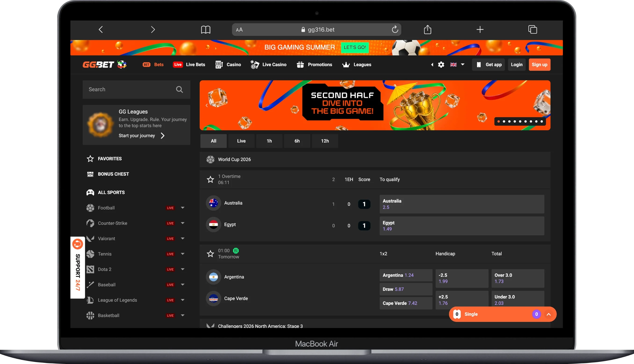Select Tennis in the sports list
The width and height of the screenshot is (634, 364).
click(104, 254)
